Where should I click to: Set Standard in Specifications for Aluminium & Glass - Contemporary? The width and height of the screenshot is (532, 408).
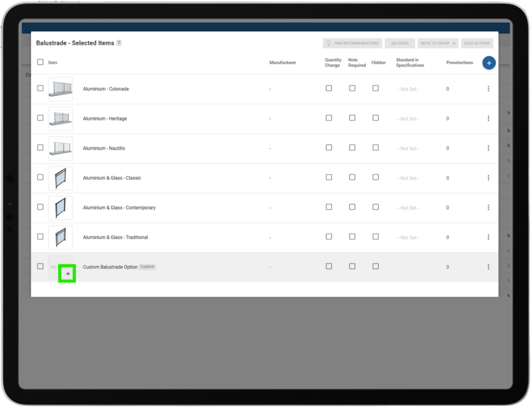408,208
